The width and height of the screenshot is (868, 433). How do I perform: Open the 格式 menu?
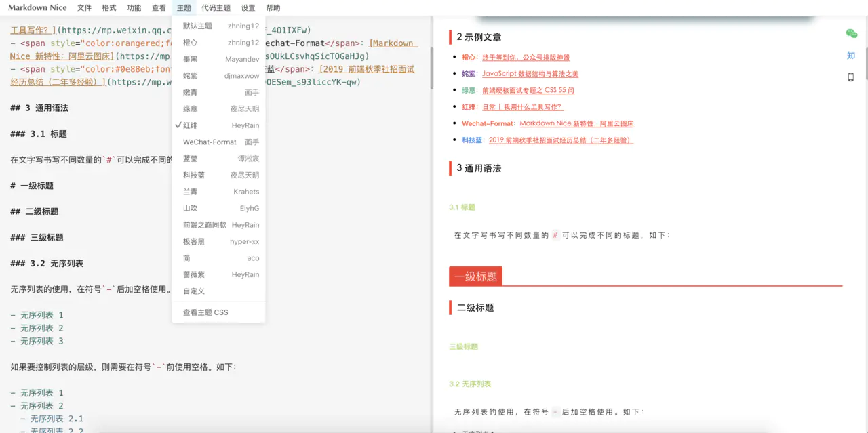pyautogui.click(x=108, y=8)
